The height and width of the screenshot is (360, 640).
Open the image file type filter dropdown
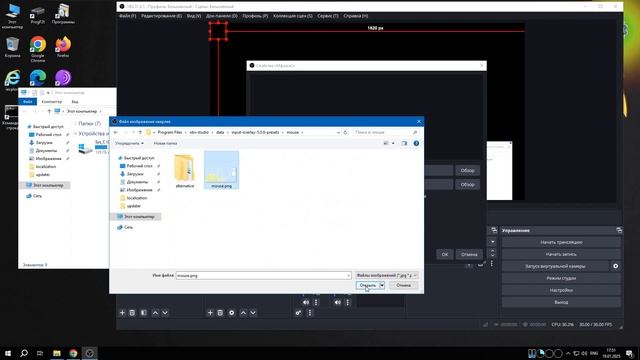386,276
